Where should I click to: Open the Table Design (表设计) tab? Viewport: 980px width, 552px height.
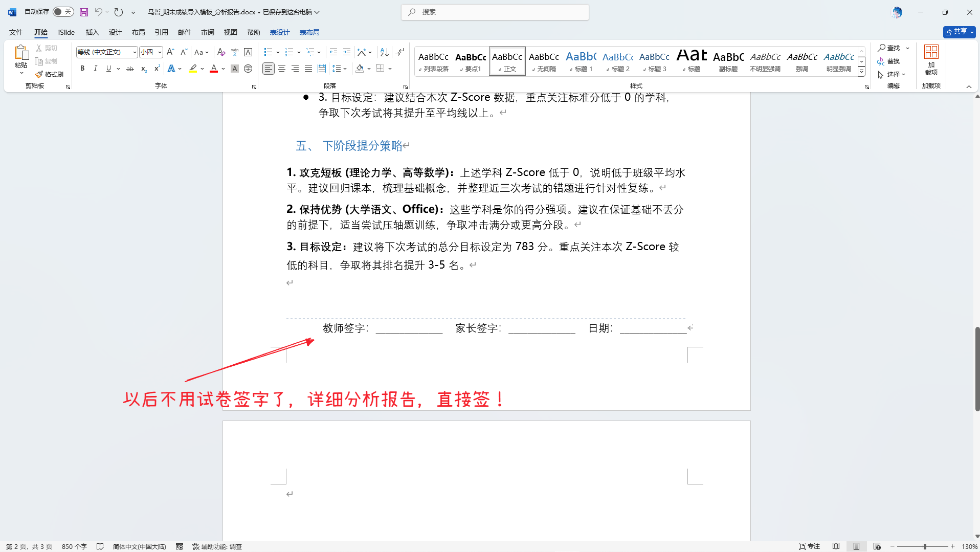coord(280,32)
